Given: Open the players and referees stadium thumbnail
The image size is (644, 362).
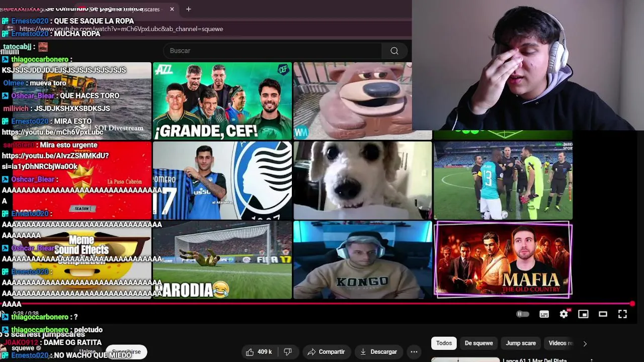Looking at the screenshot, I should [503, 180].
